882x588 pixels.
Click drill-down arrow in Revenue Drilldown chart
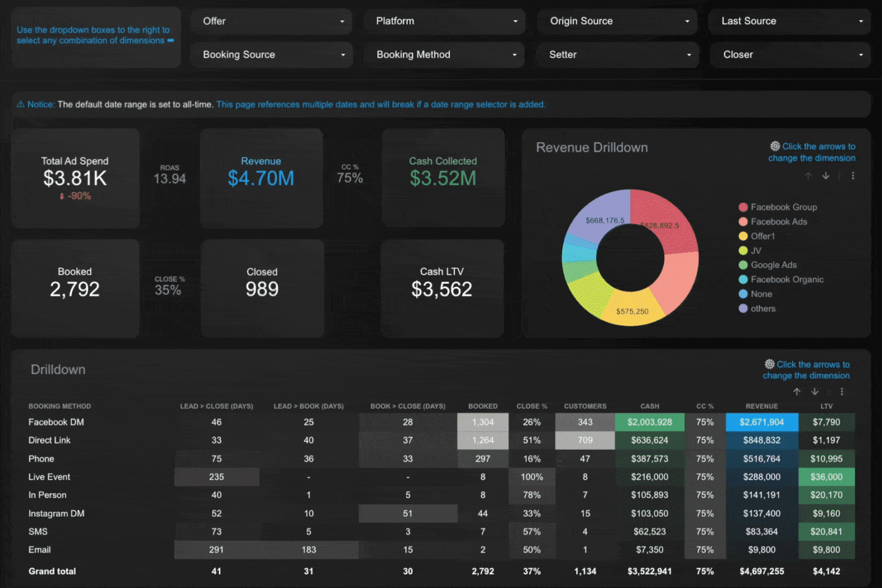point(825,176)
